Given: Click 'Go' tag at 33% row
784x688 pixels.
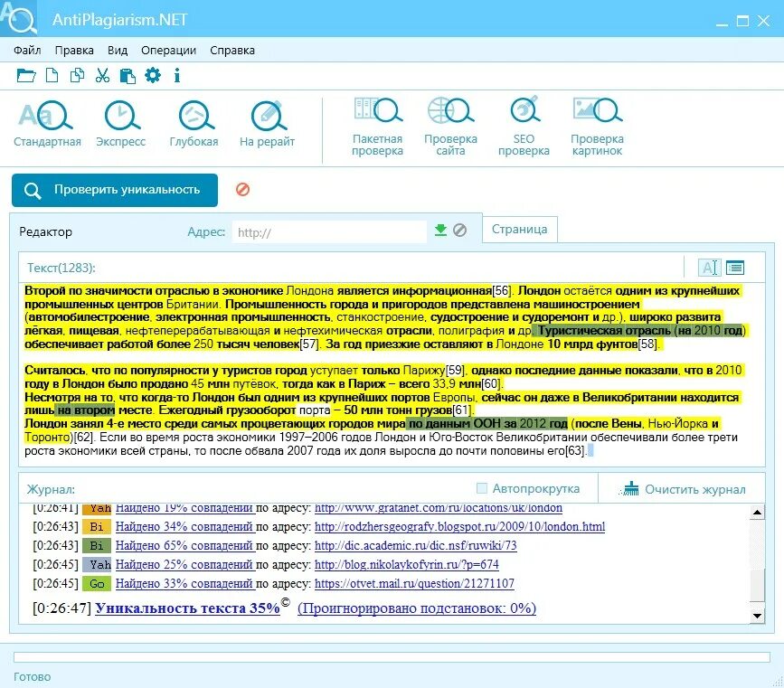Looking at the screenshot, I should 97,583.
